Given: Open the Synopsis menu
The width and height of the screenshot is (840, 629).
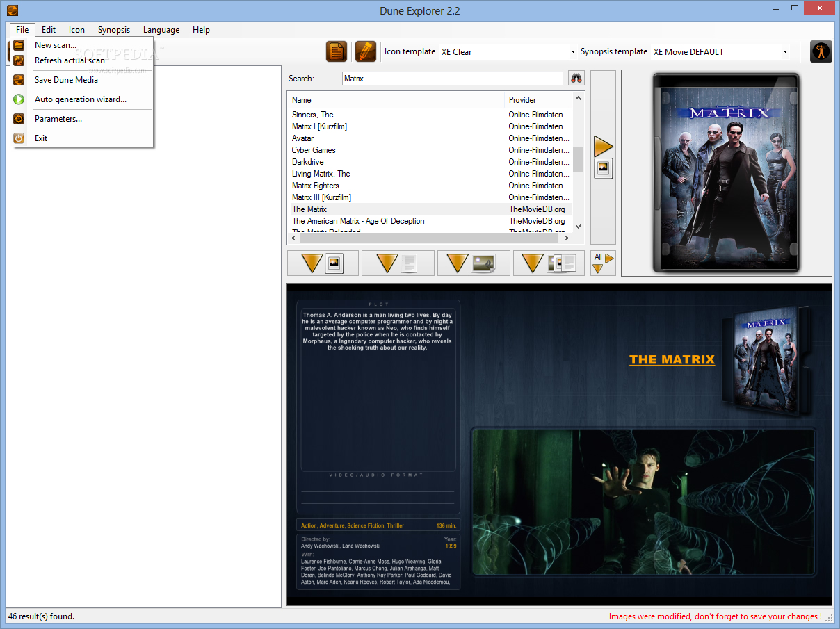Looking at the screenshot, I should click(x=114, y=30).
